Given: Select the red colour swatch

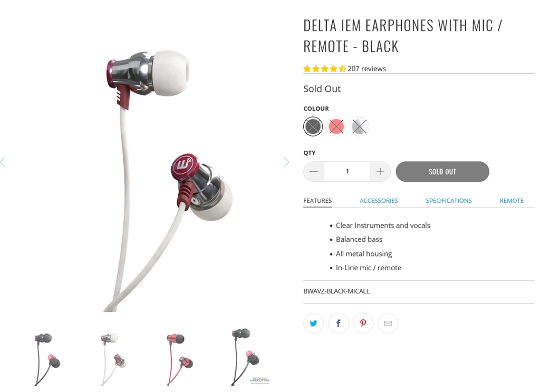Looking at the screenshot, I should coord(336,126).
